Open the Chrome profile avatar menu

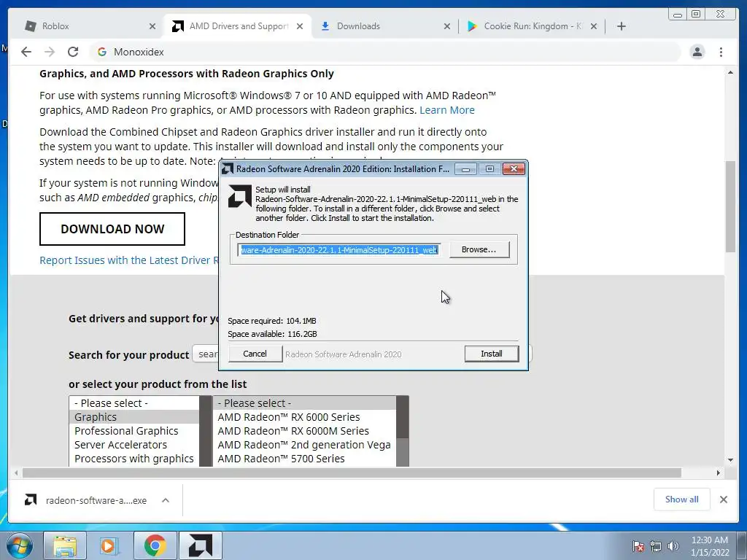click(697, 52)
